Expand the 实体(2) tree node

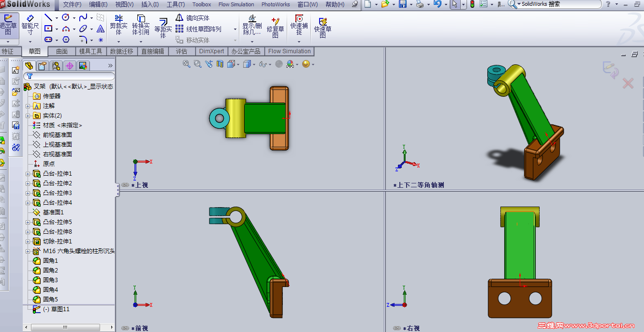click(28, 116)
